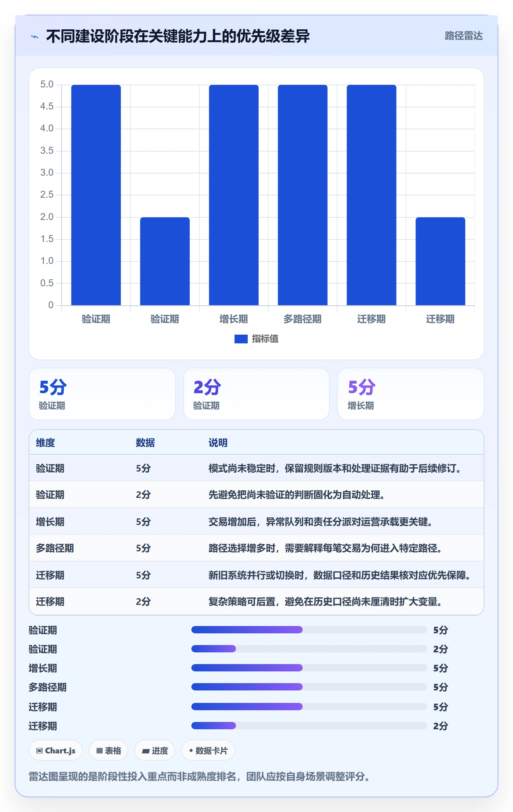Click the 迁移期 5分 progress bar
The height and width of the screenshot is (812, 513).
pos(309,707)
